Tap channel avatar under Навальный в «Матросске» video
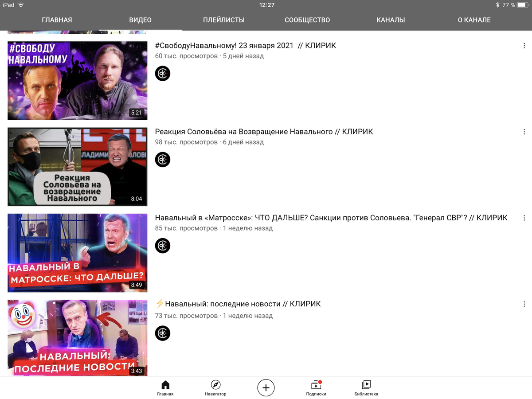The width and height of the screenshot is (532, 399). point(163,245)
